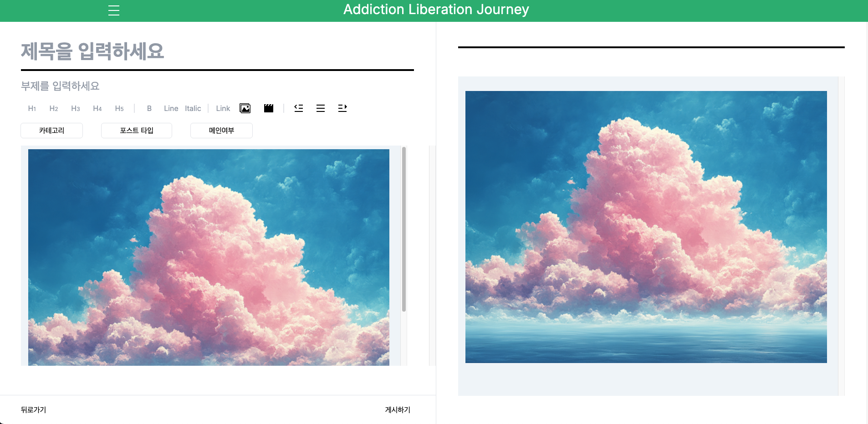Open the hamburger menu in the header
The image size is (868, 424).
click(x=114, y=10)
